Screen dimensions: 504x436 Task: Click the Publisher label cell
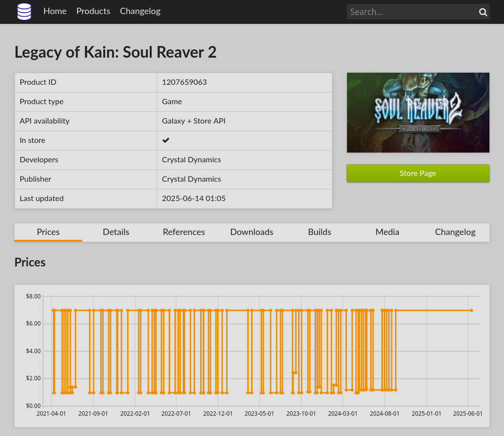pyautogui.click(x=86, y=179)
